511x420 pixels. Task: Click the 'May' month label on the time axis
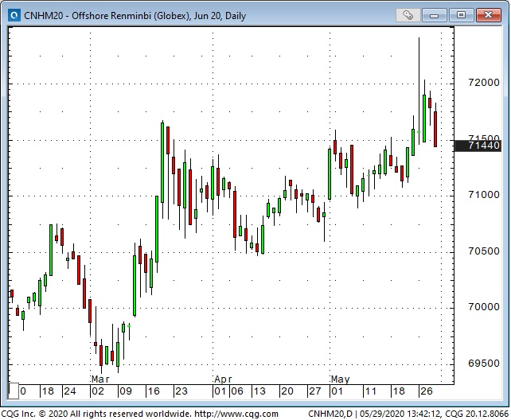(340, 379)
